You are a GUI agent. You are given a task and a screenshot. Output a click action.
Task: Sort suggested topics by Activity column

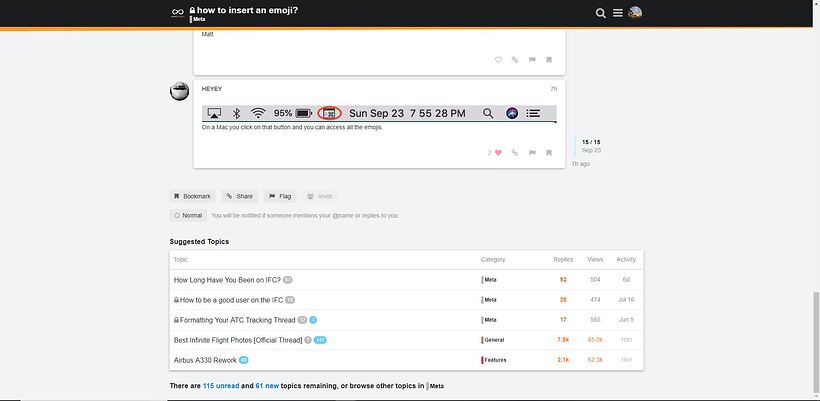(626, 259)
